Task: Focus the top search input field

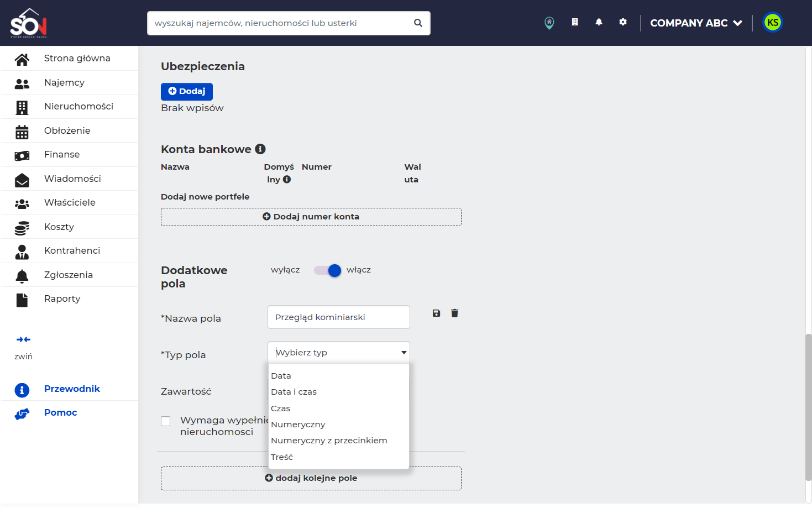Action: click(x=282, y=23)
